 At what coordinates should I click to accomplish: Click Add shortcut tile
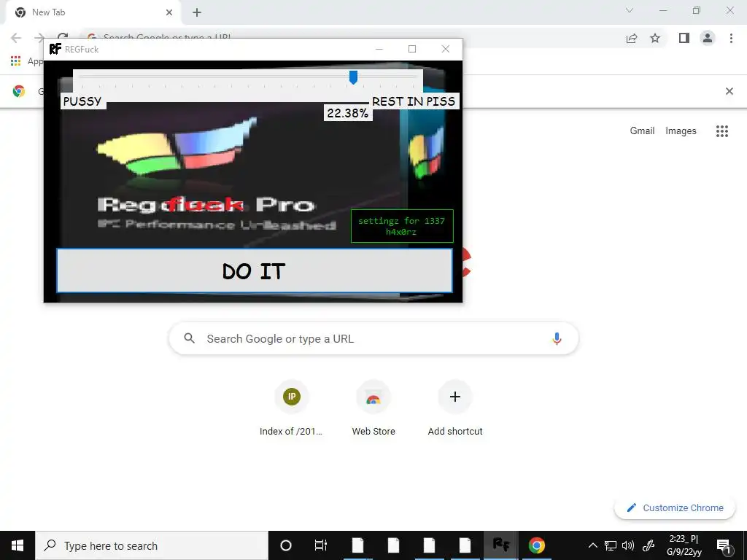tap(455, 408)
